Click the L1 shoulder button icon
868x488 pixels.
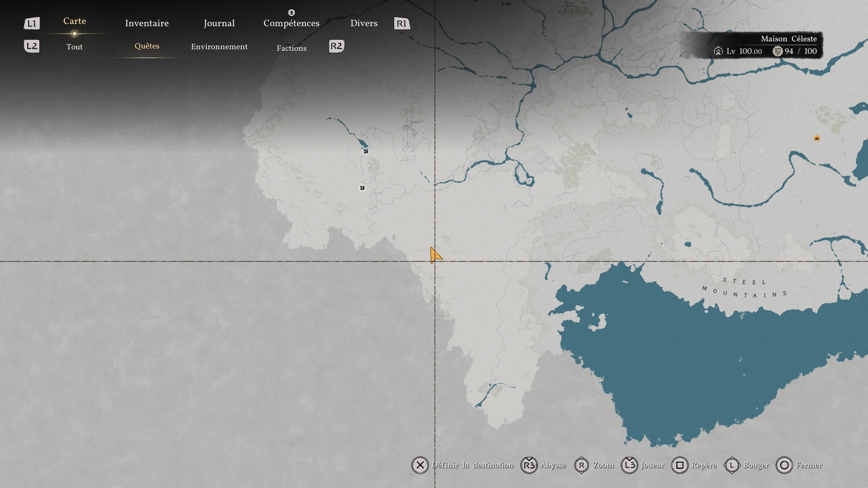32,23
